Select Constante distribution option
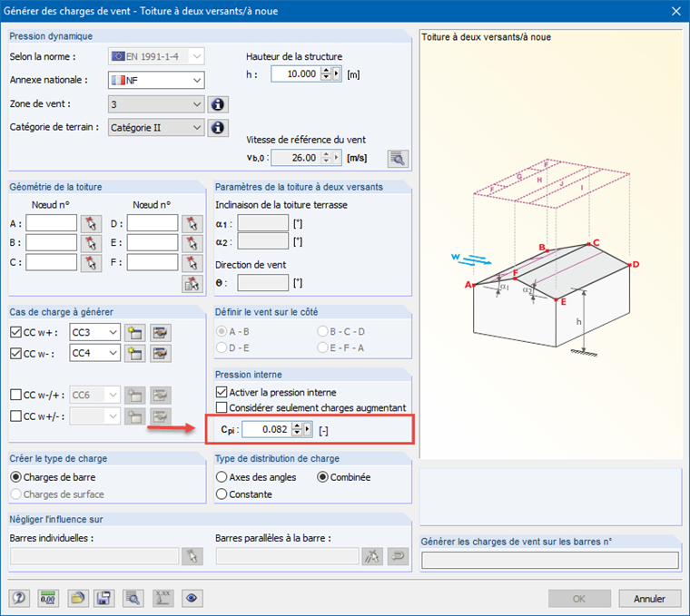 point(222,494)
